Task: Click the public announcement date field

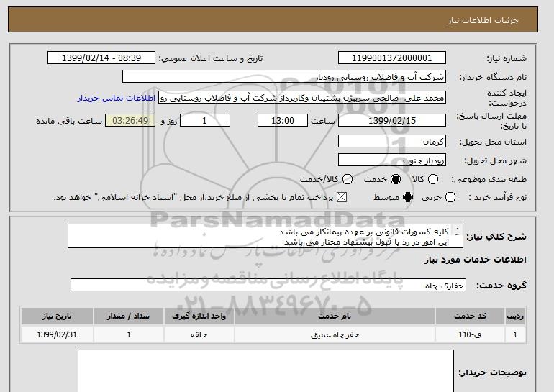Action: 101,58
